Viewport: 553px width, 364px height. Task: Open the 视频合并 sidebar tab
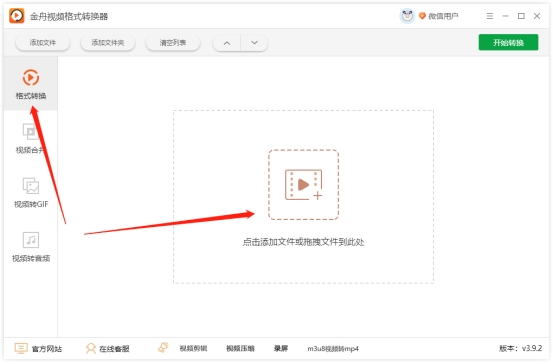click(31, 139)
